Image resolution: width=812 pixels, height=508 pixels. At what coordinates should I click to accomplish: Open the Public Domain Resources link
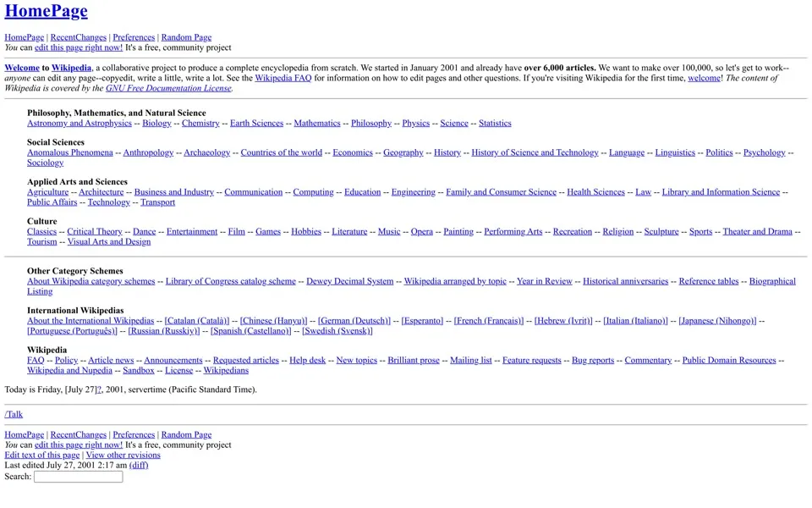pyautogui.click(x=729, y=360)
